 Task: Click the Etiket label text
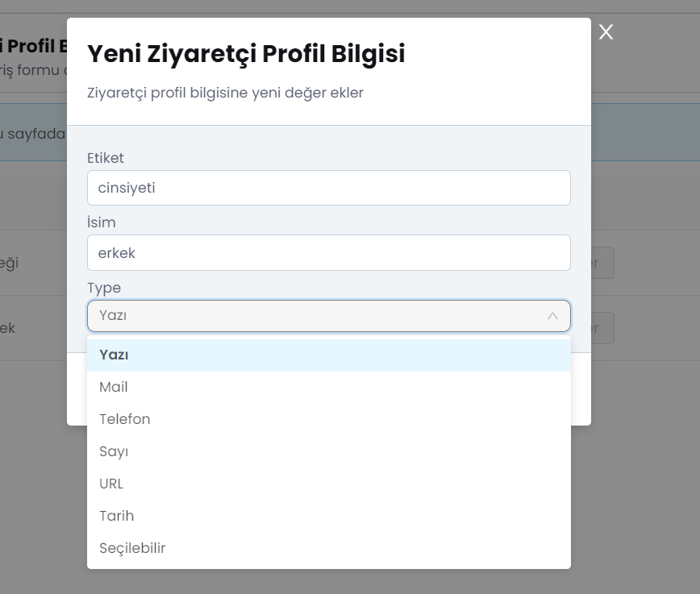106,158
